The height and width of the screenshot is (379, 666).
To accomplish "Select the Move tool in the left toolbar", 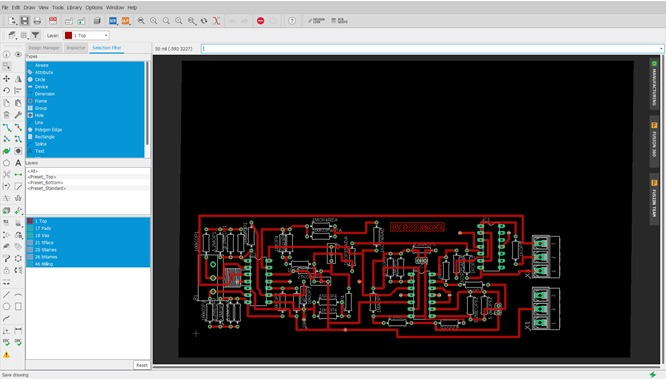I will coord(6,79).
